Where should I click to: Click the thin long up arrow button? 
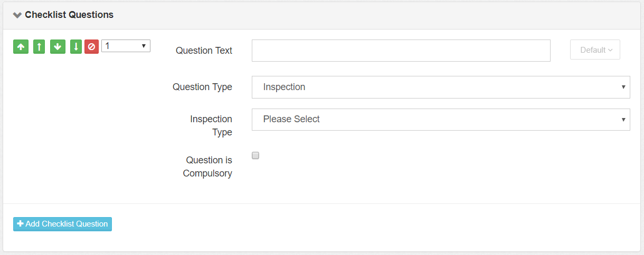coord(39,47)
